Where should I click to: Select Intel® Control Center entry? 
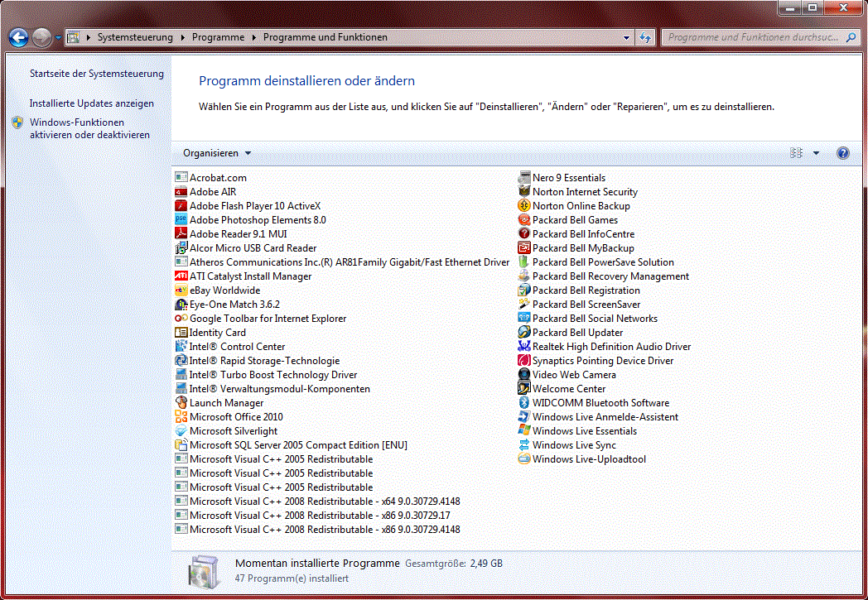[x=230, y=346]
